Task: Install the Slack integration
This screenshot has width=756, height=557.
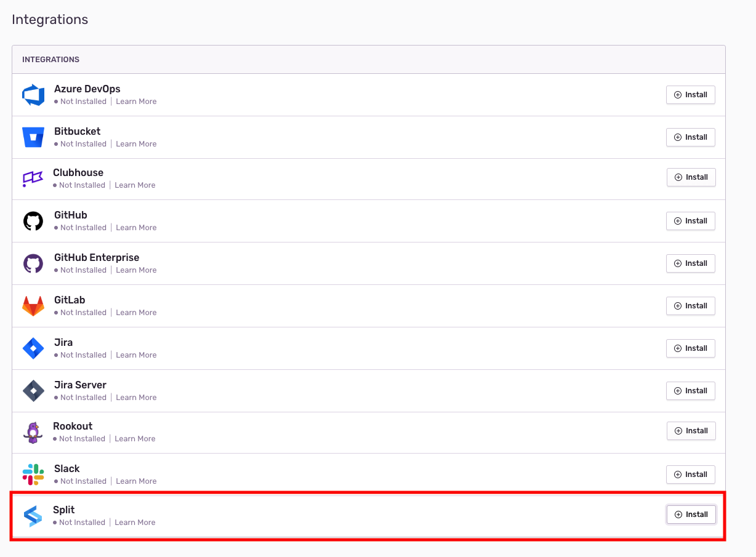Action: 690,475
